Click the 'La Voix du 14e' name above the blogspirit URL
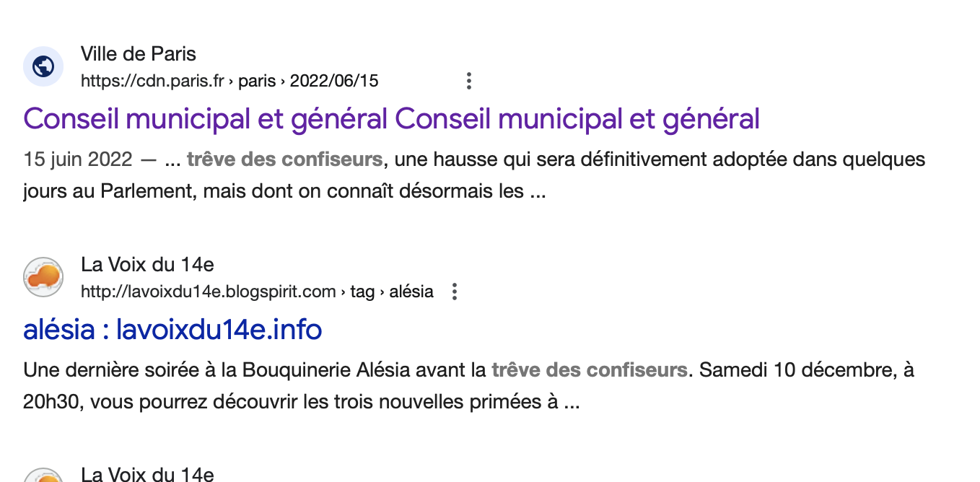This screenshot has width=980, height=482. pos(147,265)
